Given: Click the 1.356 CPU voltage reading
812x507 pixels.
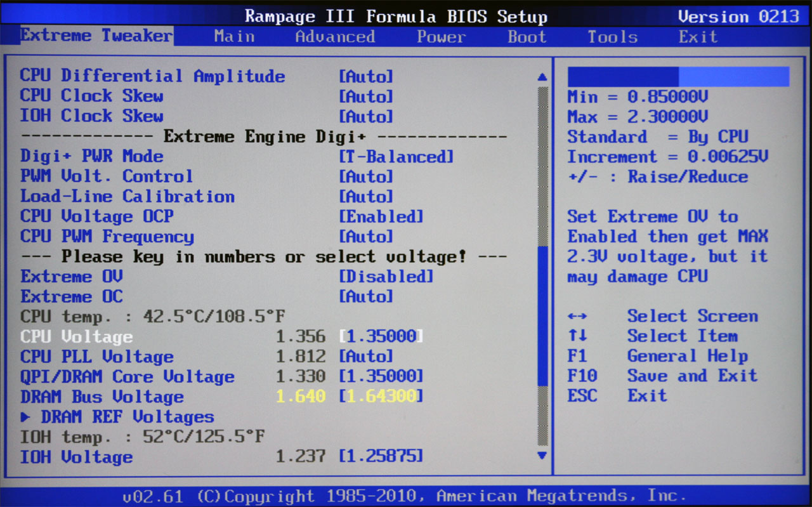Looking at the screenshot, I should tap(301, 336).
